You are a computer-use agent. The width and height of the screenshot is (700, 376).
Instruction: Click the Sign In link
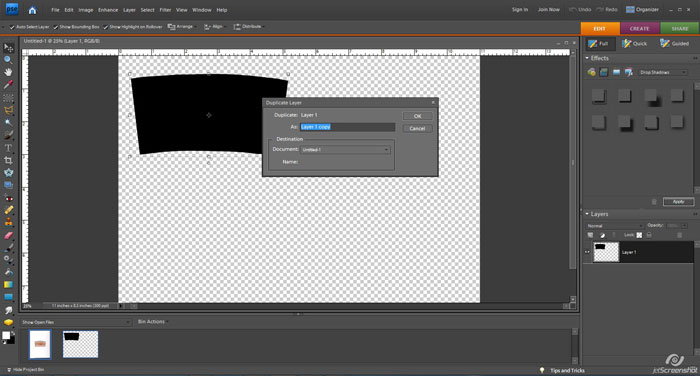(x=520, y=9)
